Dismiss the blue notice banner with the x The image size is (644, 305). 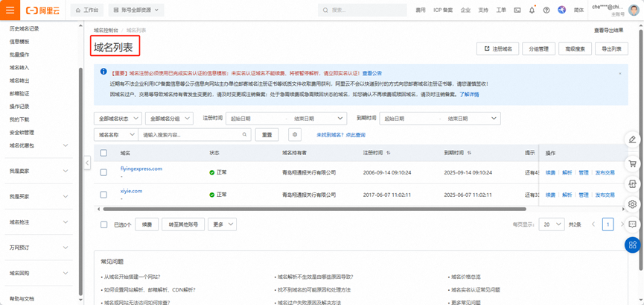(x=619, y=73)
